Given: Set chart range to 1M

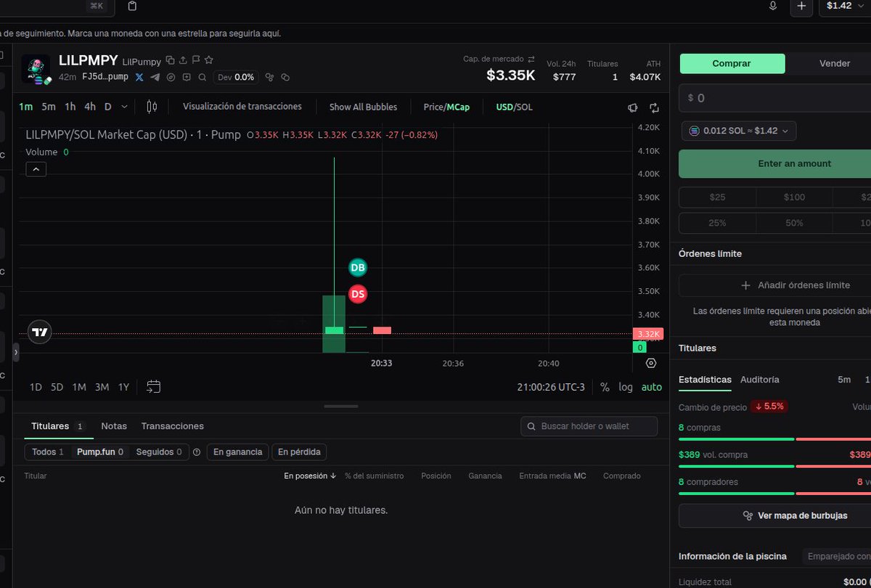Looking at the screenshot, I should pyautogui.click(x=79, y=387).
